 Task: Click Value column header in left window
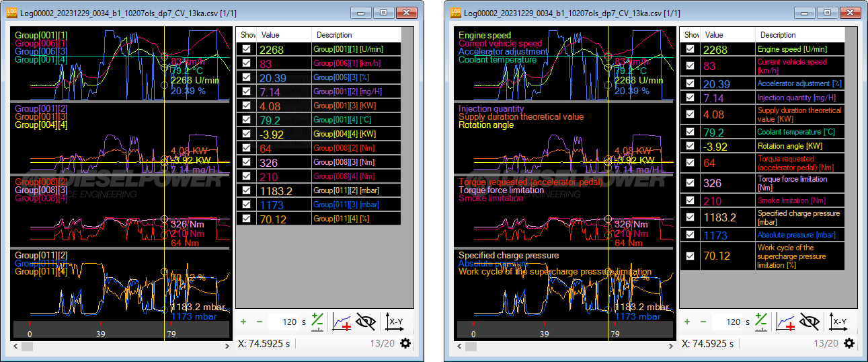(x=271, y=35)
